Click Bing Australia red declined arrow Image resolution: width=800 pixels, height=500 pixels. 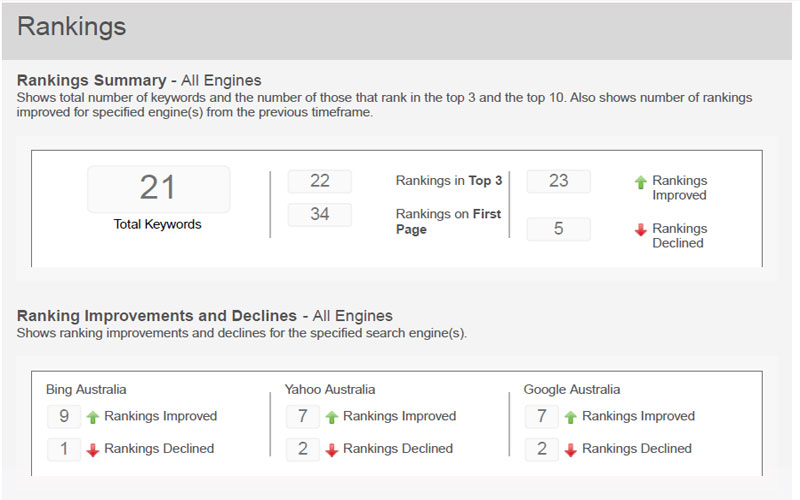point(93,450)
